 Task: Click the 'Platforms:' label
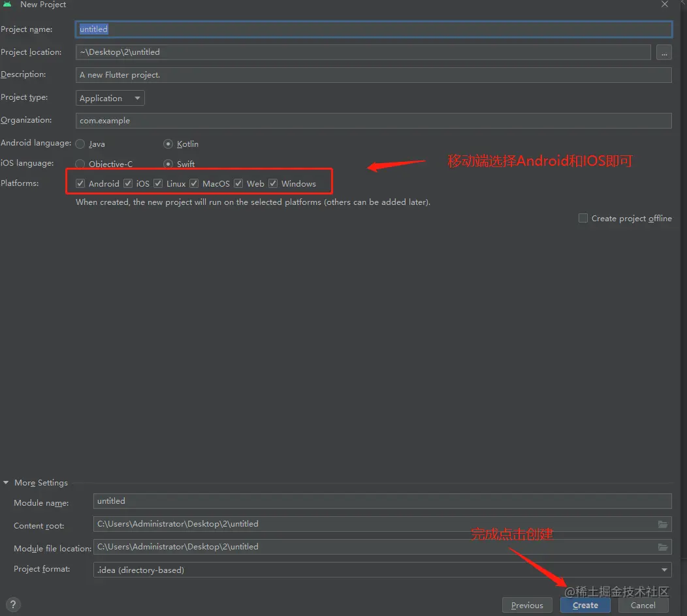pyautogui.click(x=20, y=183)
